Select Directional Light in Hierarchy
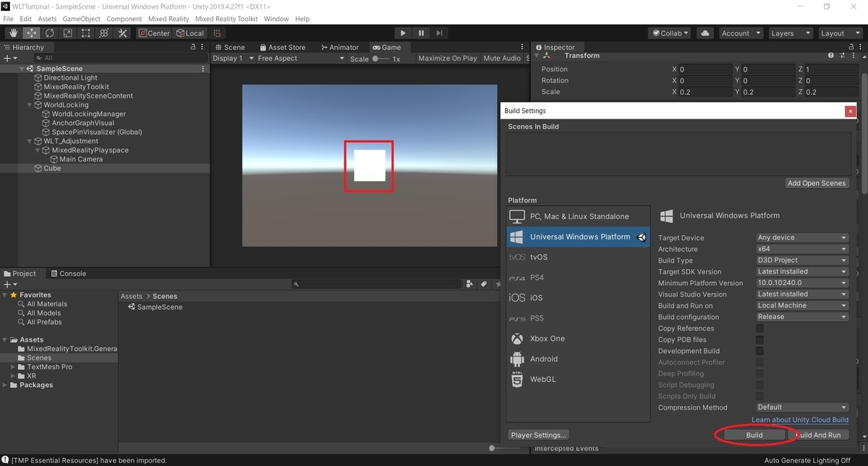Viewport: 868px width, 466px height. 70,77
